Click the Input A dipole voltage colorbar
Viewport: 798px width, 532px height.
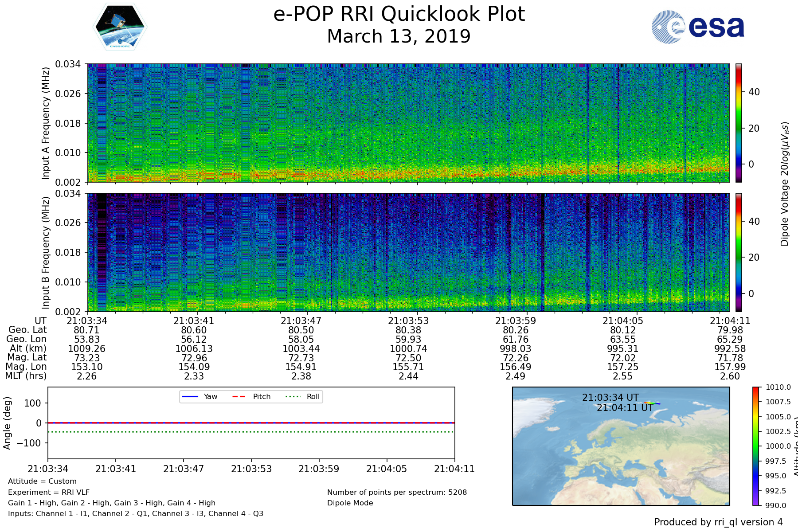click(739, 123)
